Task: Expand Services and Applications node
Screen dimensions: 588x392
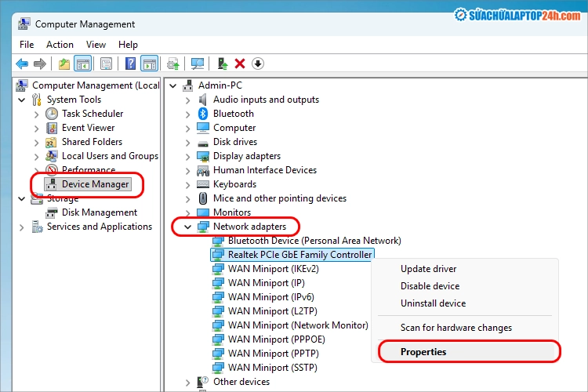Action: click(x=22, y=227)
